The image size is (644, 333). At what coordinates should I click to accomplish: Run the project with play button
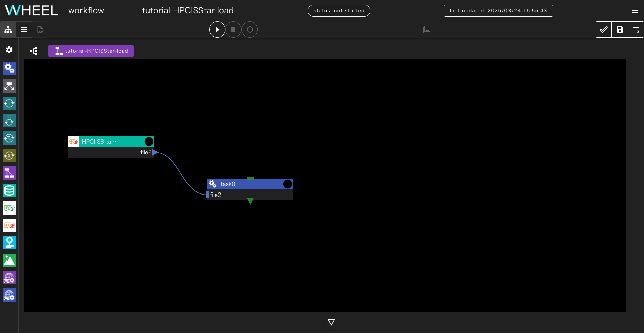pos(217,30)
